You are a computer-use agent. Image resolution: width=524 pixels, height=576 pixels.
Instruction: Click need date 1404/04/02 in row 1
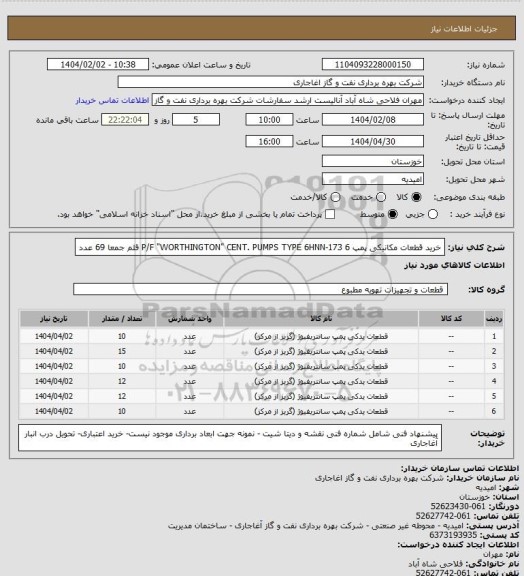point(54,336)
